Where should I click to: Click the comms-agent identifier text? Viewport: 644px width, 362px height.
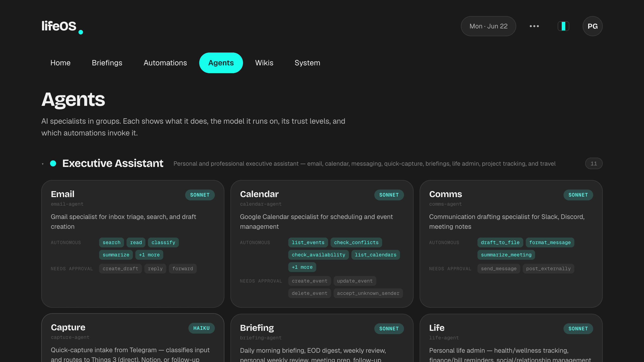445,204
